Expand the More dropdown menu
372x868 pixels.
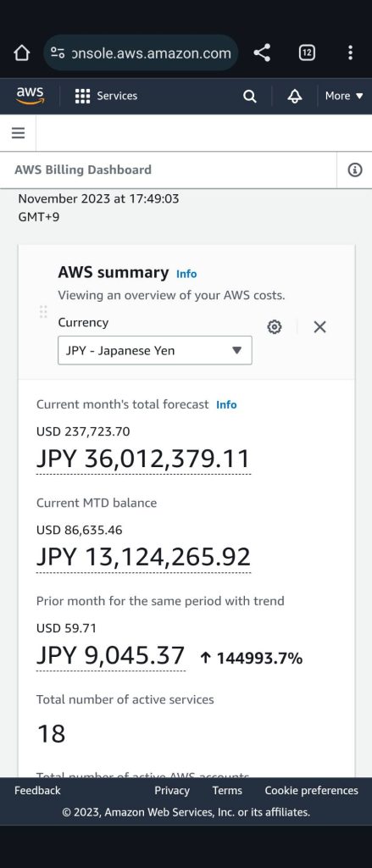click(x=344, y=96)
